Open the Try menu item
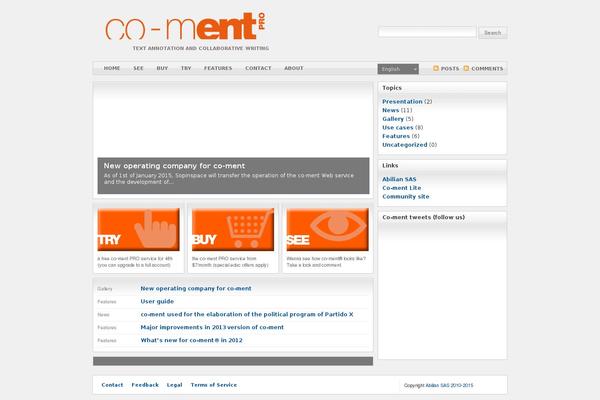 coord(186,68)
